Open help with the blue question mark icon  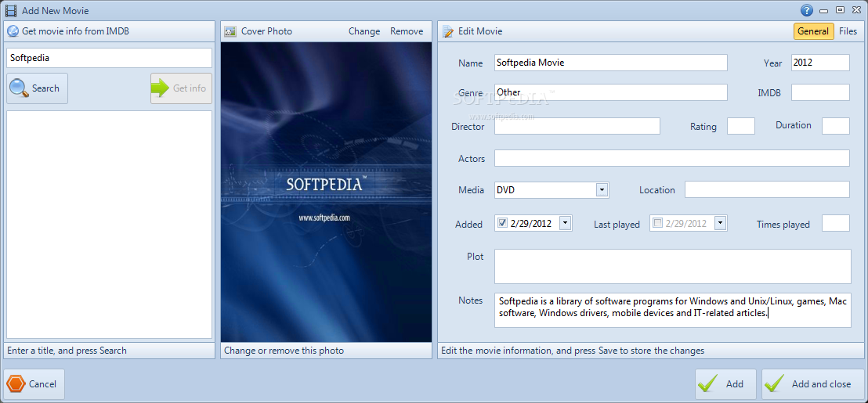(807, 10)
